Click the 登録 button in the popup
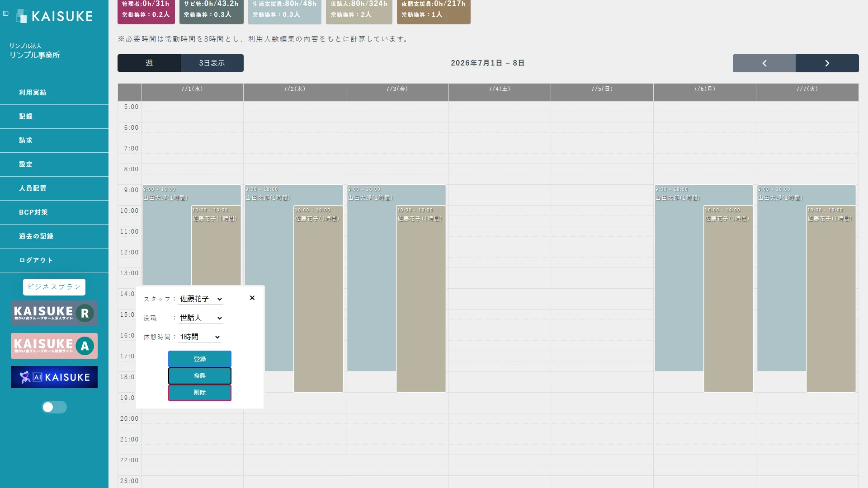The image size is (868, 488). (x=200, y=359)
